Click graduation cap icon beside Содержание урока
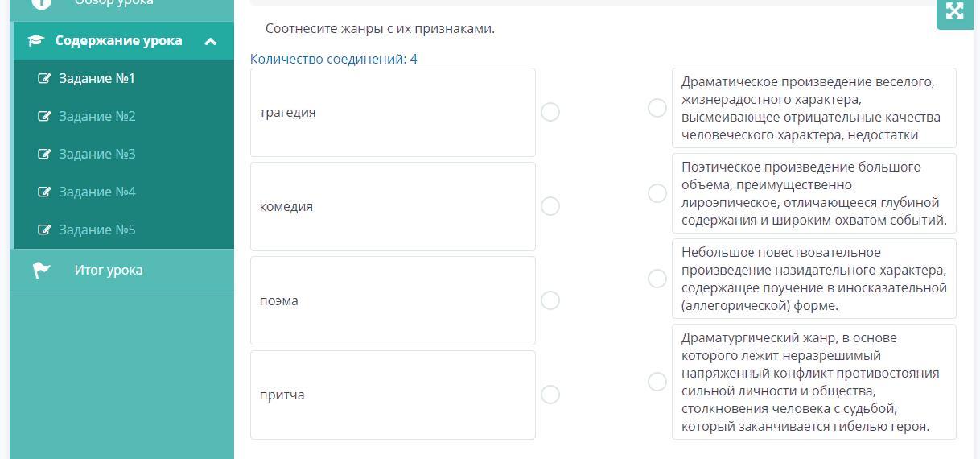 (x=35, y=40)
